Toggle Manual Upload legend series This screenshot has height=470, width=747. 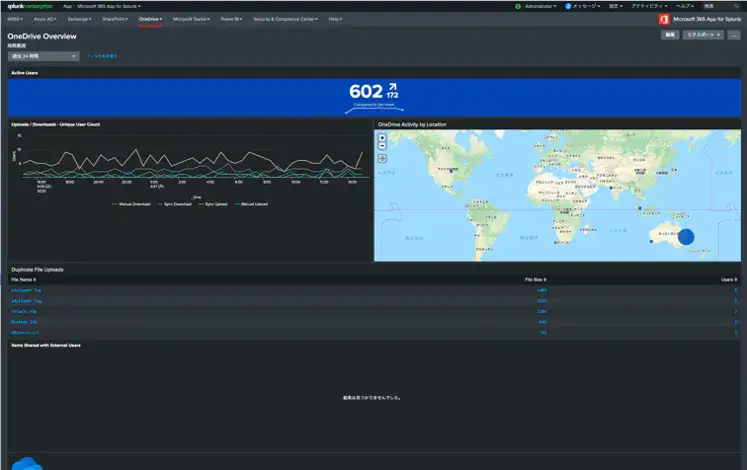click(x=251, y=204)
